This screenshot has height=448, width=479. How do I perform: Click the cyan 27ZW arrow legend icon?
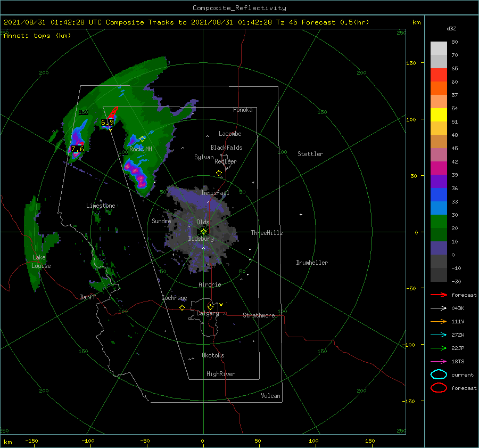[439, 335]
